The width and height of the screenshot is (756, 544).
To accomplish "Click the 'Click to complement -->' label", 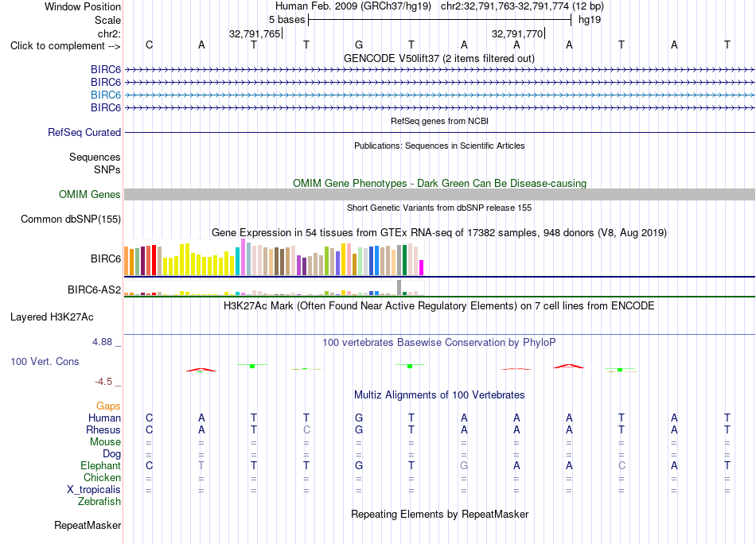I will coord(65,46).
